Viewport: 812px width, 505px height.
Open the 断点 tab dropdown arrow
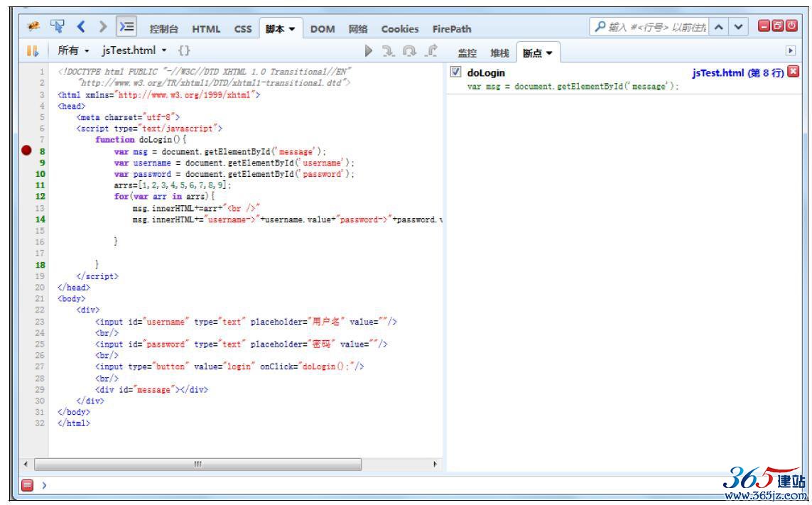(x=549, y=53)
